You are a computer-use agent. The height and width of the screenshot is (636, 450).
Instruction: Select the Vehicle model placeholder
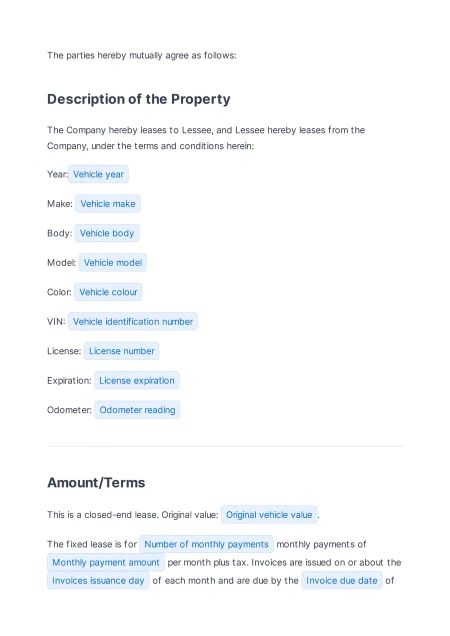pos(113,262)
